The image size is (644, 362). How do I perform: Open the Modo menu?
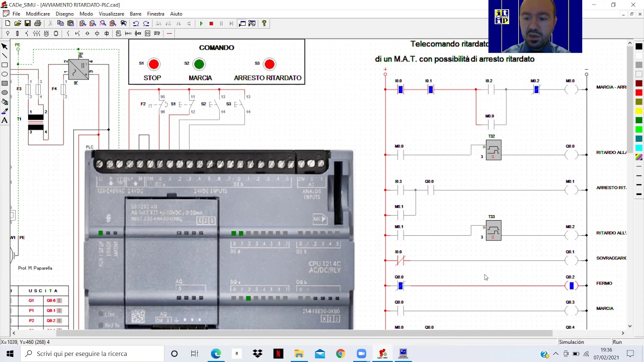(86, 14)
